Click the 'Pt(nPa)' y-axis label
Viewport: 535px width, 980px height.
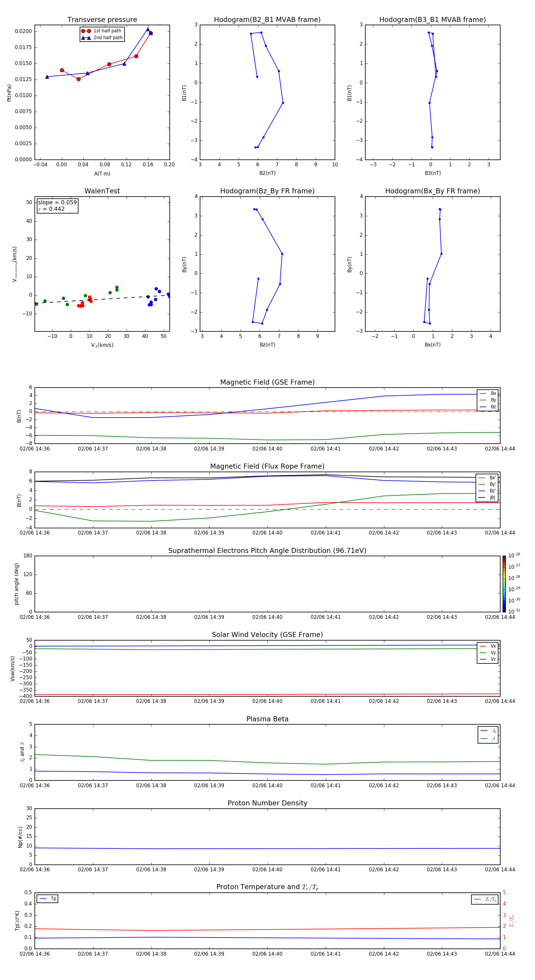click(x=9, y=93)
